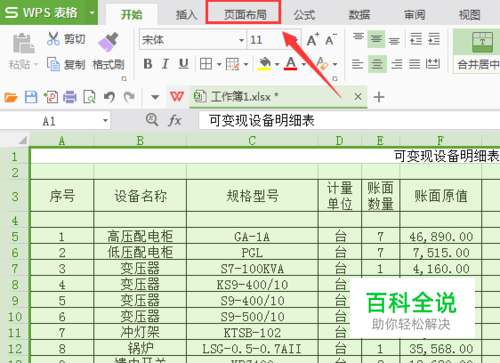500x363 pixels.
Task: Increase indent icon
Action: 434,39
